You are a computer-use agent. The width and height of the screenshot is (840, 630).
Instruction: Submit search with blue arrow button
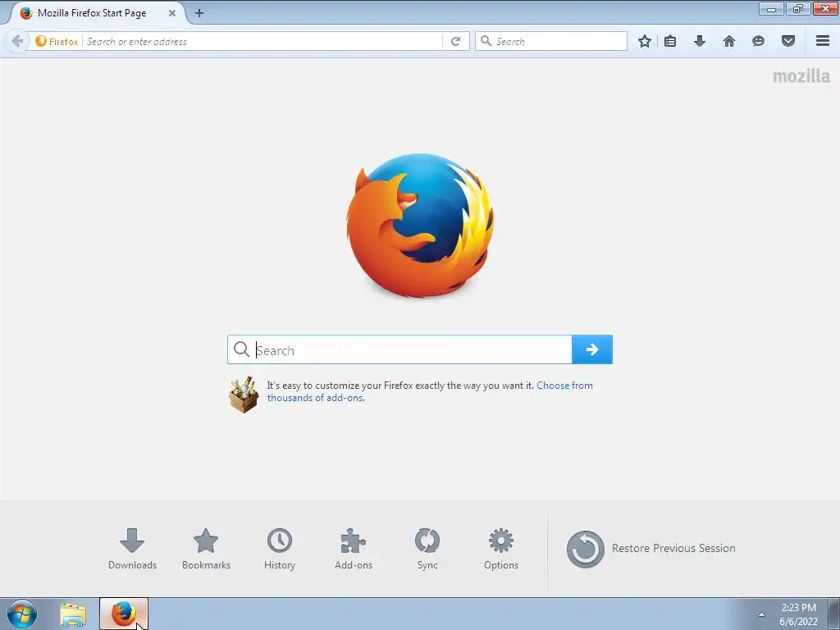pyautogui.click(x=592, y=349)
